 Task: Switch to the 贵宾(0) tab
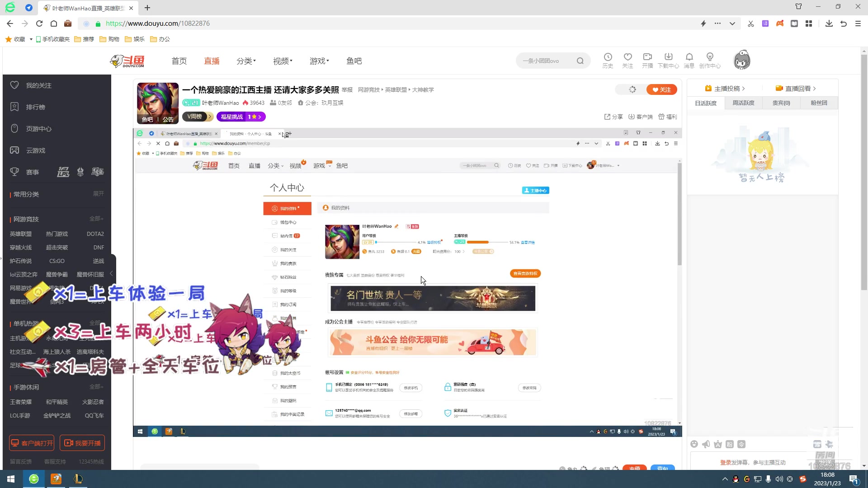pos(781,103)
